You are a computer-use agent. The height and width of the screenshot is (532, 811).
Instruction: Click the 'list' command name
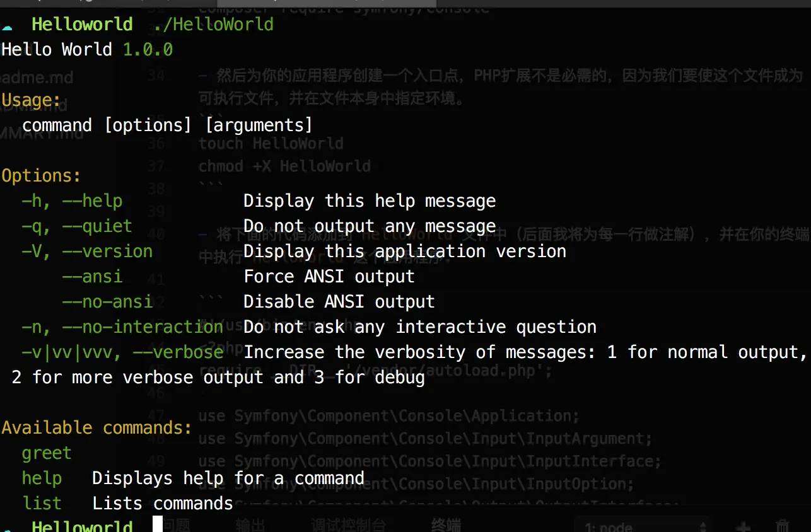pyautogui.click(x=42, y=504)
